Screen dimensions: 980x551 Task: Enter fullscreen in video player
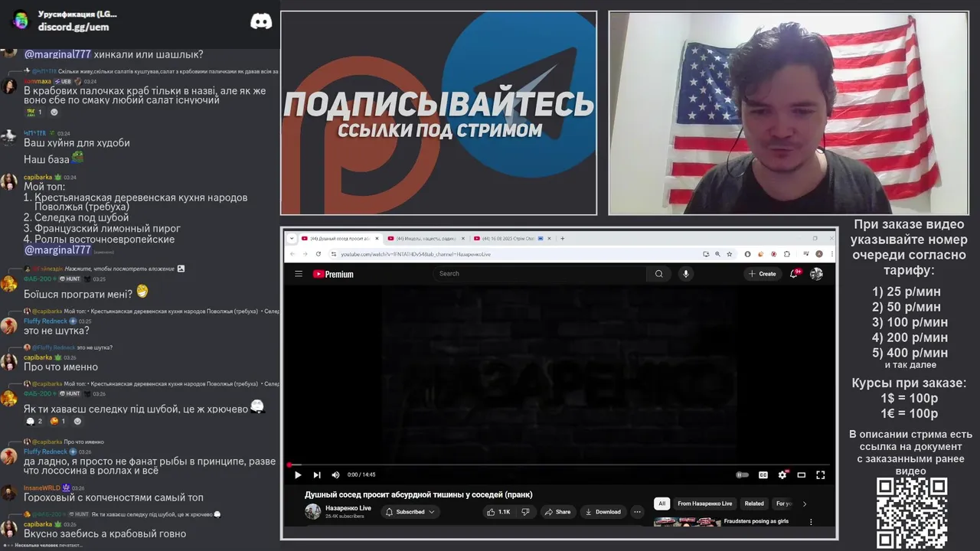tap(821, 475)
